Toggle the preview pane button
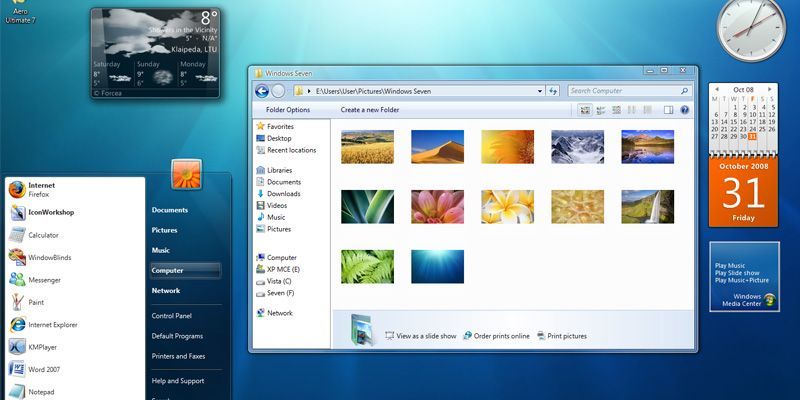This screenshot has height=400, width=800. tap(668, 110)
